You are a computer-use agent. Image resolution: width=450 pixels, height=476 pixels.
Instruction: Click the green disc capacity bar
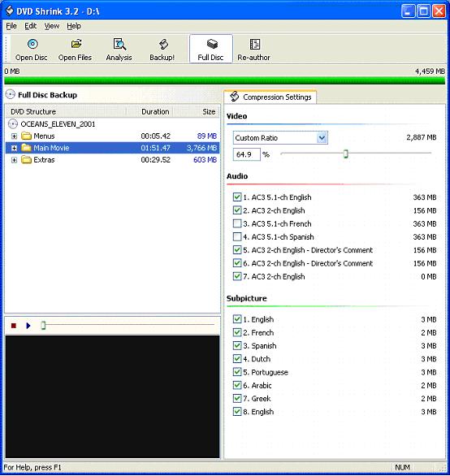pos(225,80)
